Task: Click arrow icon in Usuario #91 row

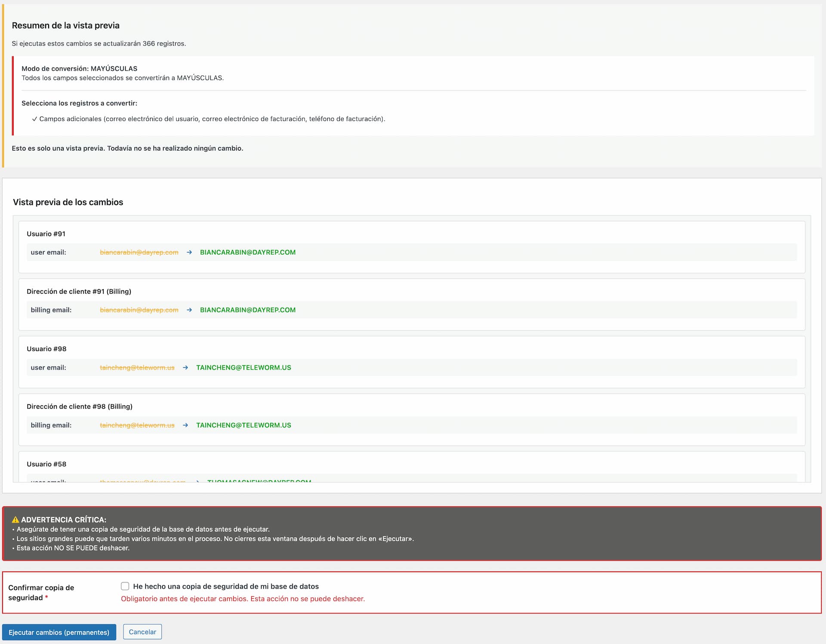Action: pyautogui.click(x=189, y=252)
